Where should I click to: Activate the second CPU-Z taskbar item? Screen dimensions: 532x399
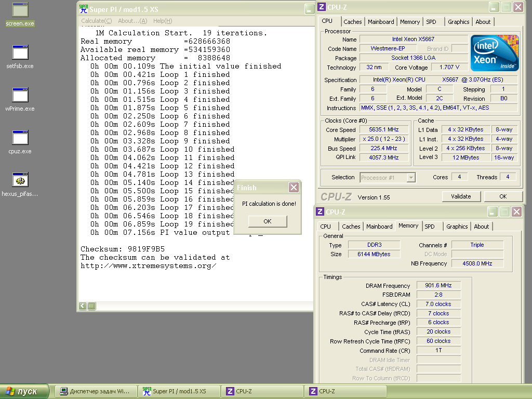click(x=345, y=391)
